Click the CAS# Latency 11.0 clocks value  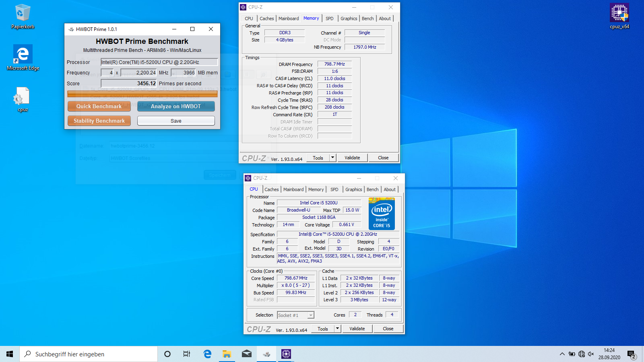(x=334, y=78)
